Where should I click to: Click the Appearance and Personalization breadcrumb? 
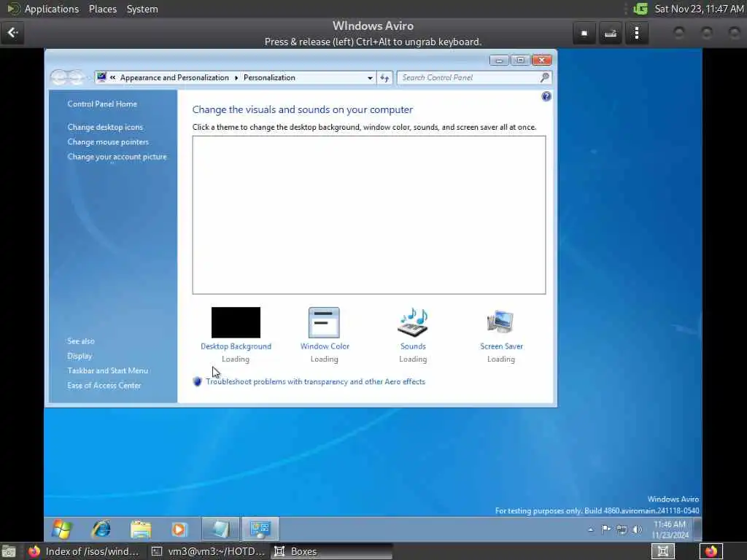pos(174,77)
